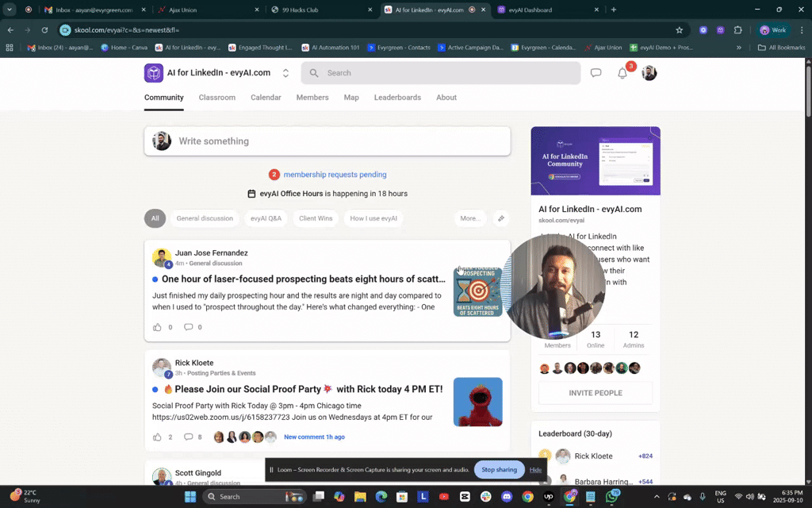The width and height of the screenshot is (812, 508).
Task: Open Chrome extensions puzzle icon
Action: tap(738, 30)
